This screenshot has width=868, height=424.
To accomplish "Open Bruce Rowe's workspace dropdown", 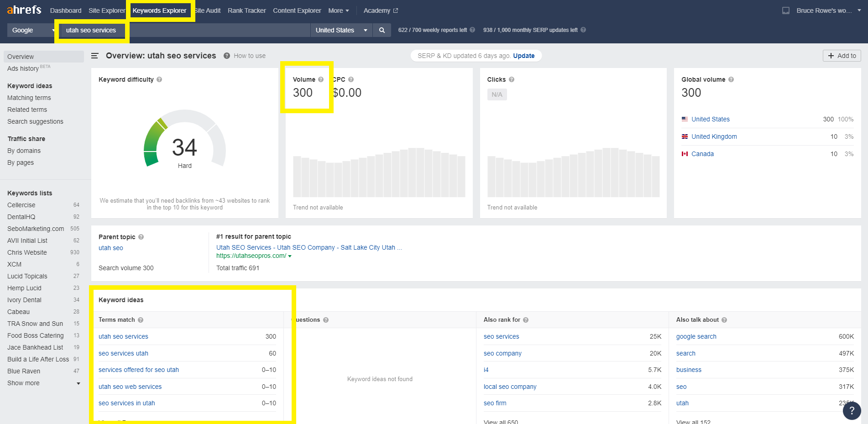I will [x=828, y=10].
